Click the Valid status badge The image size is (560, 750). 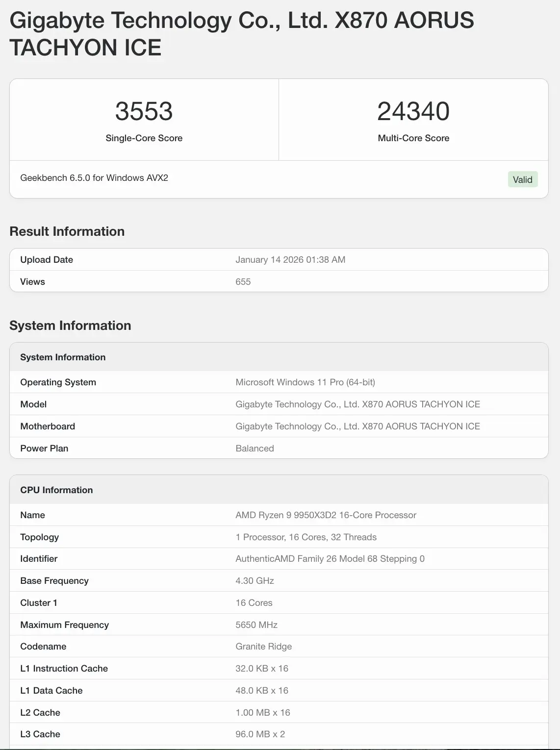click(x=522, y=179)
